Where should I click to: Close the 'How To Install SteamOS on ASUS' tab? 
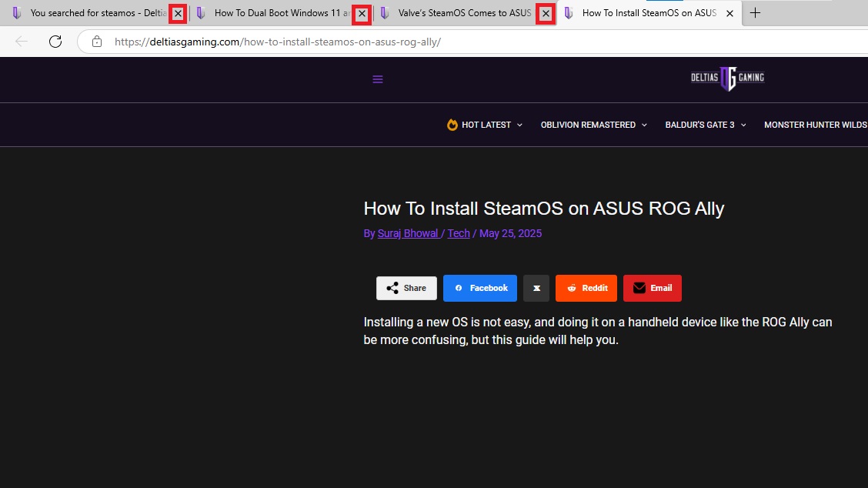(729, 13)
